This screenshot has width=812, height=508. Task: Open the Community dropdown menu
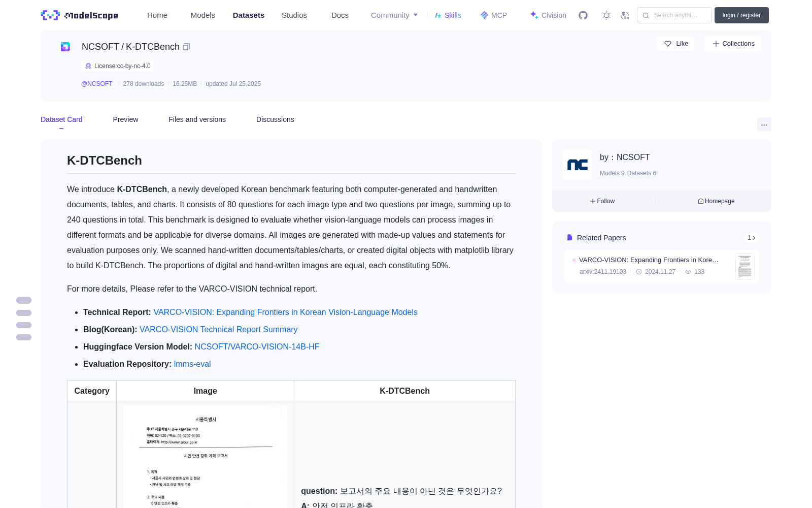pos(394,15)
